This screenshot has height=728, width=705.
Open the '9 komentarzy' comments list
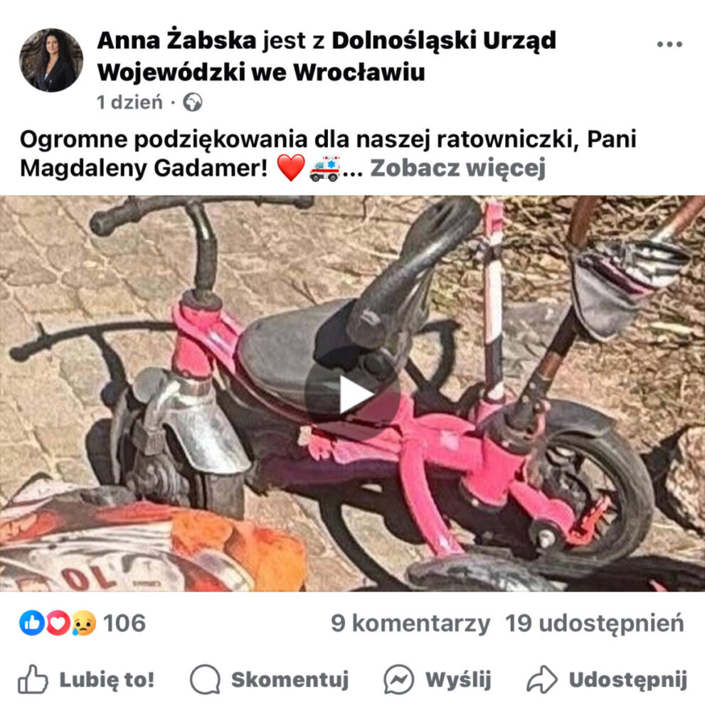point(410,623)
